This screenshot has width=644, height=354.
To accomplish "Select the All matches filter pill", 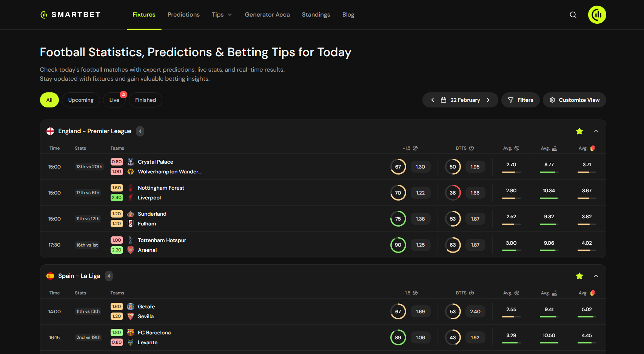I will coord(49,100).
